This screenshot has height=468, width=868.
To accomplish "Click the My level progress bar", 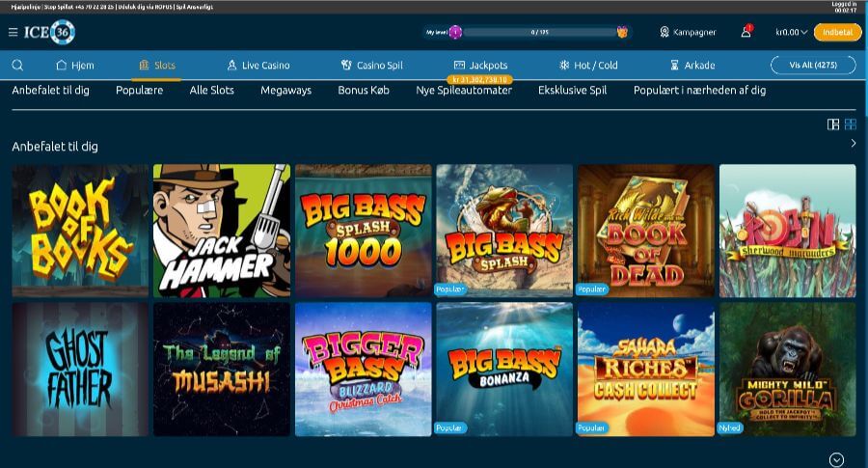I will [x=539, y=32].
